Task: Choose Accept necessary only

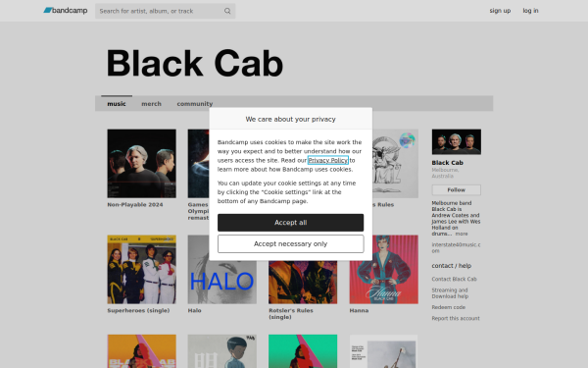Action: pos(291,244)
